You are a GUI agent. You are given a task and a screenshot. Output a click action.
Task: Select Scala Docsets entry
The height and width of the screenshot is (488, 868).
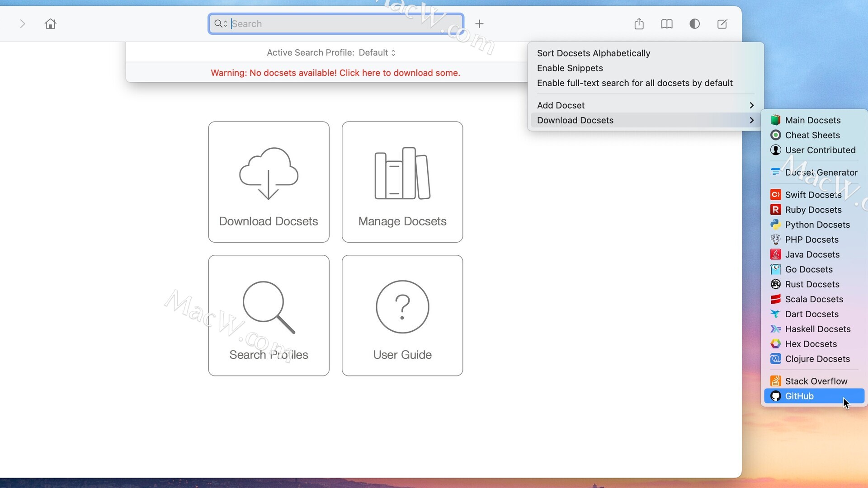tap(814, 299)
